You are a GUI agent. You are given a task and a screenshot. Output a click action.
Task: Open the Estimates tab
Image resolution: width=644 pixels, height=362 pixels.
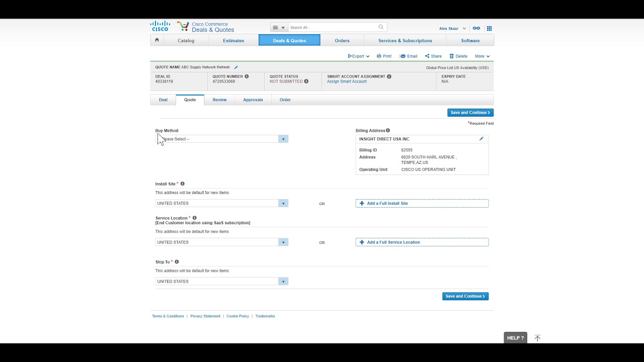(x=233, y=41)
